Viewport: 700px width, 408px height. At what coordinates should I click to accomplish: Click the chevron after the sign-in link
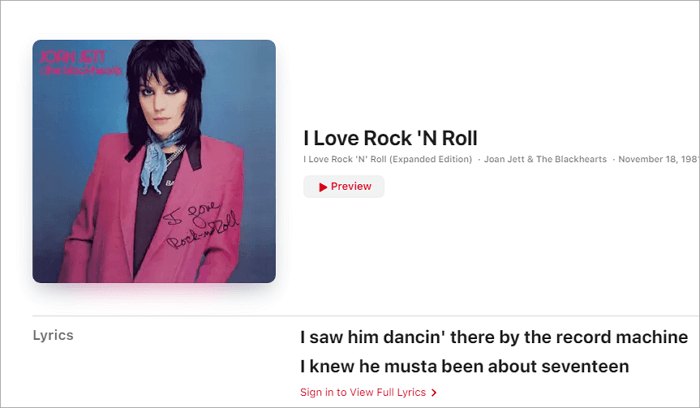(434, 392)
